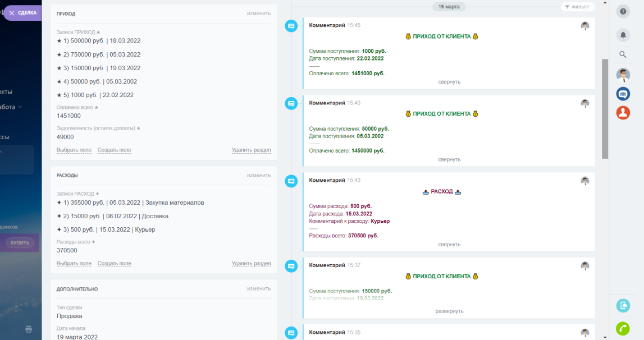Click the search magnifier in right sidebar
This screenshot has width=644, height=340.
[623, 54]
